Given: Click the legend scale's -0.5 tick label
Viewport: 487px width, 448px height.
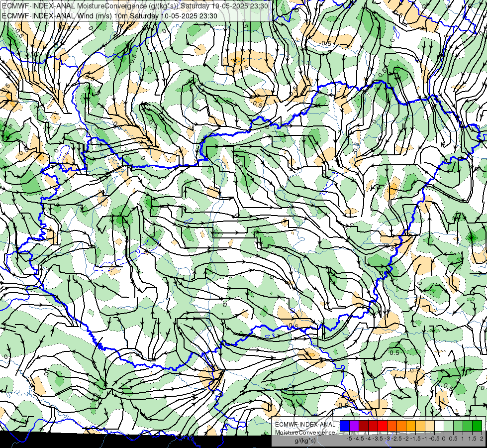Looking at the screenshot, I should click(x=434, y=439).
